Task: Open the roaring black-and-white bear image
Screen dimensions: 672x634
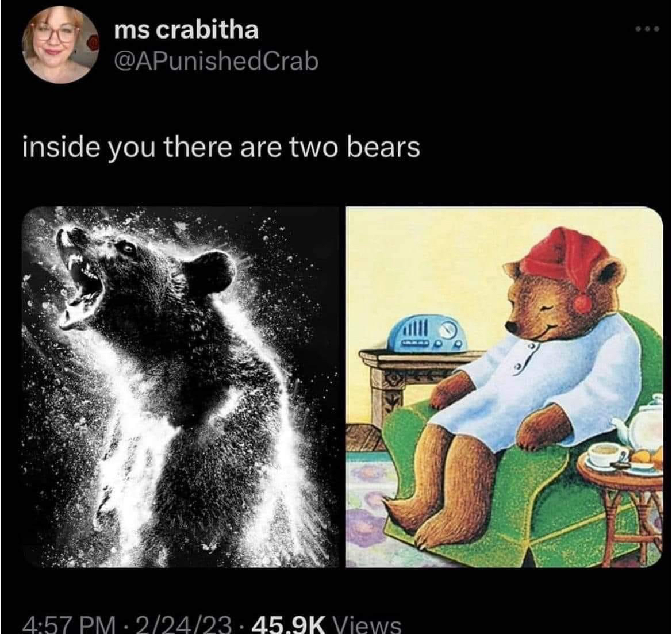Action: (181, 387)
